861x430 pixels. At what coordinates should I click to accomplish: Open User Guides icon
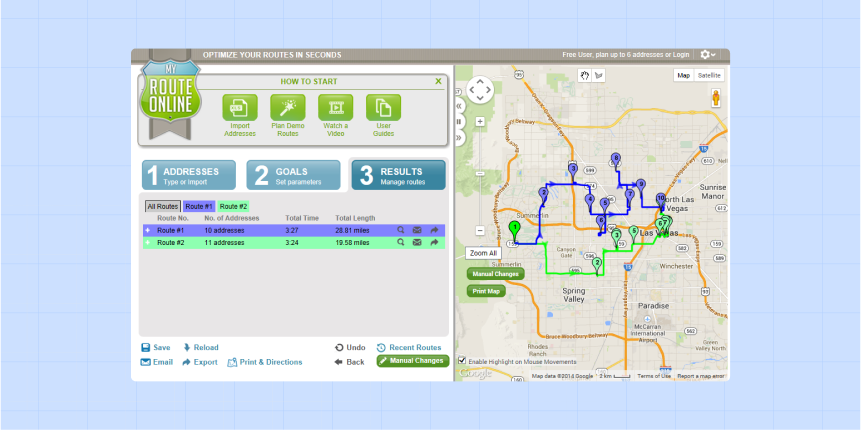pyautogui.click(x=383, y=108)
